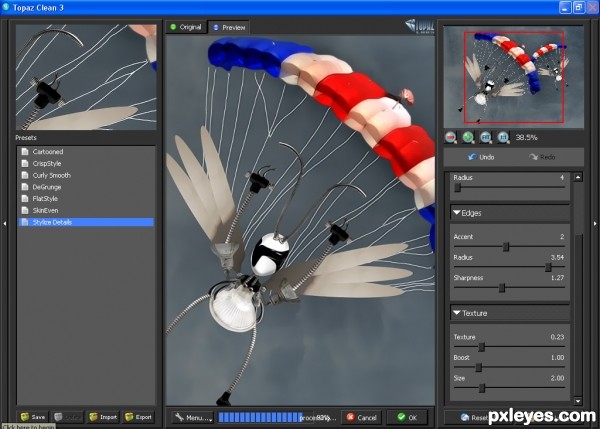The width and height of the screenshot is (600, 429).
Task: Click the Cancel button
Action: point(362,418)
